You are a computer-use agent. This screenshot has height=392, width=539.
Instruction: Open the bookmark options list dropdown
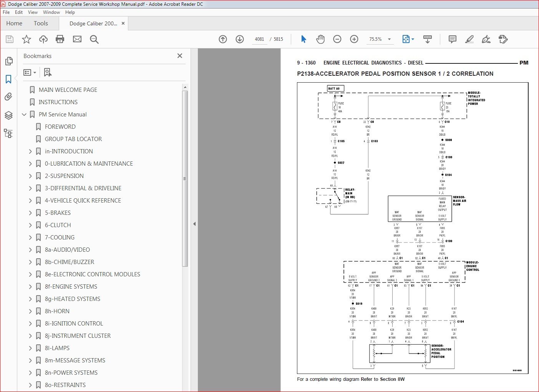(x=30, y=72)
